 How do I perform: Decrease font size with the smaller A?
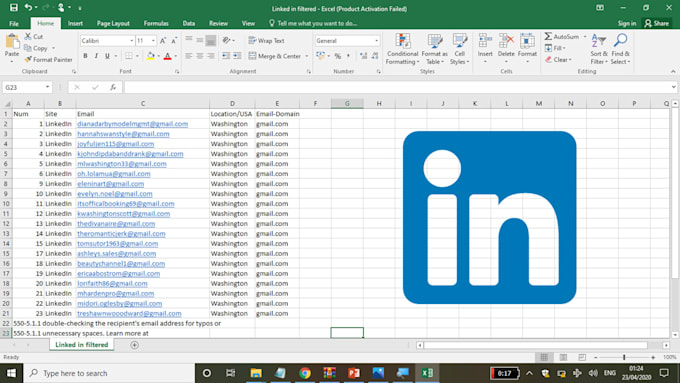click(x=174, y=41)
